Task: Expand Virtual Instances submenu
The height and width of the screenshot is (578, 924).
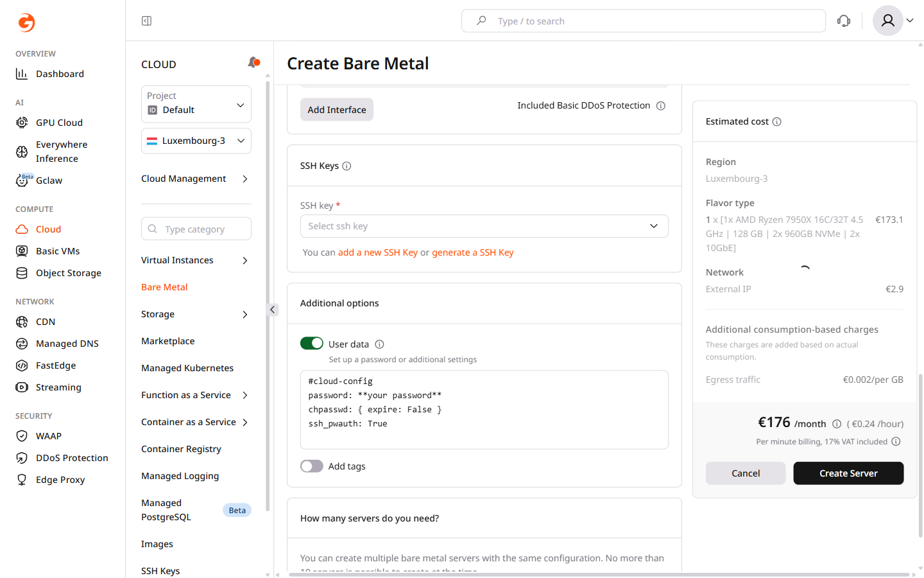Action: point(244,260)
